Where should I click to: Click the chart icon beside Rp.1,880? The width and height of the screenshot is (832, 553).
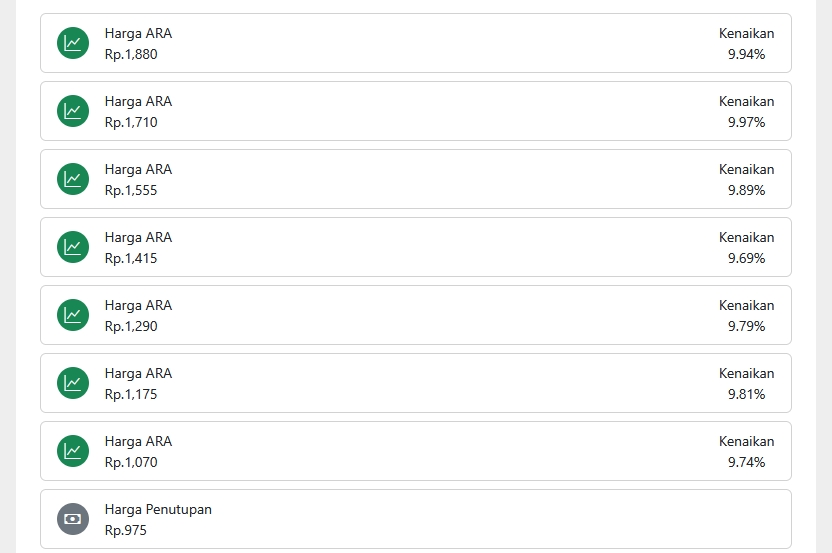coord(73,43)
